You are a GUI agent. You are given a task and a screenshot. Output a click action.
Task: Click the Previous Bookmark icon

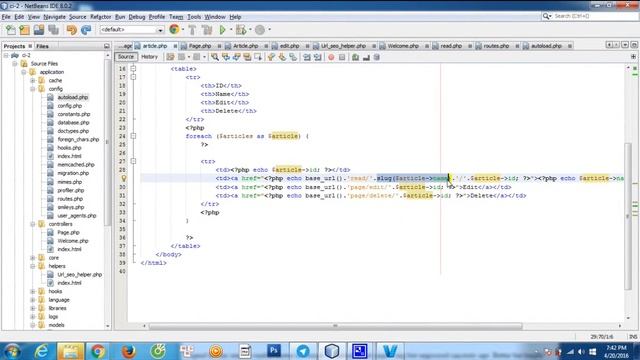(271, 57)
